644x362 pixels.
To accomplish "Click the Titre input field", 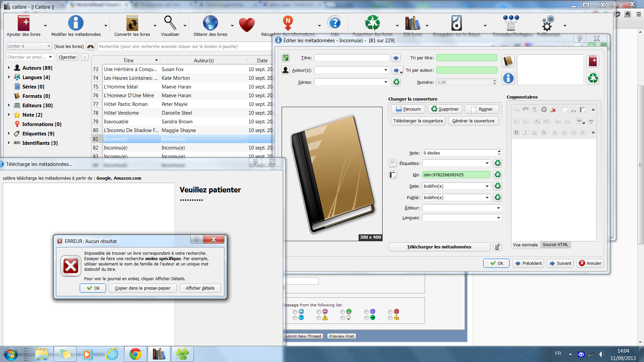I will pyautogui.click(x=352, y=58).
